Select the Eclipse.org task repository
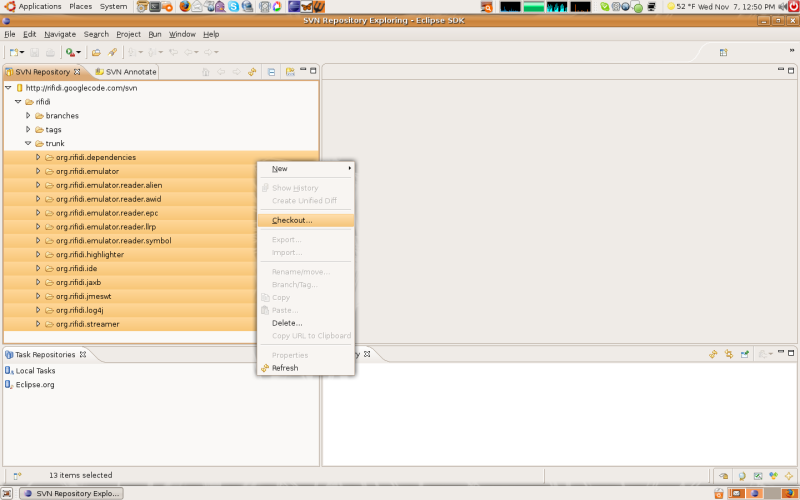 (x=35, y=385)
